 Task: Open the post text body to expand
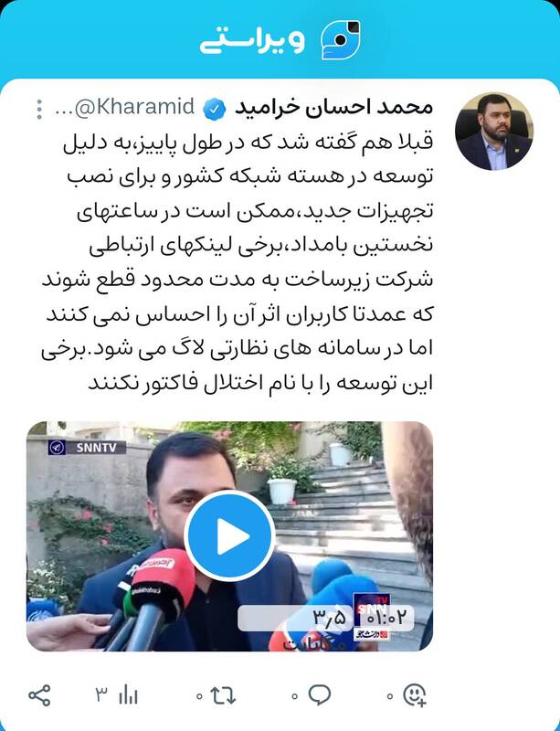click(x=237, y=262)
